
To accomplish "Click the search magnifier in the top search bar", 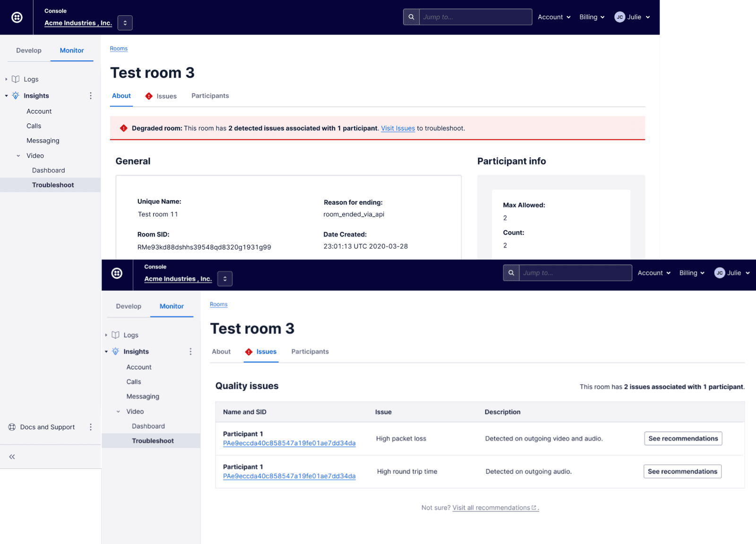I will pos(411,17).
